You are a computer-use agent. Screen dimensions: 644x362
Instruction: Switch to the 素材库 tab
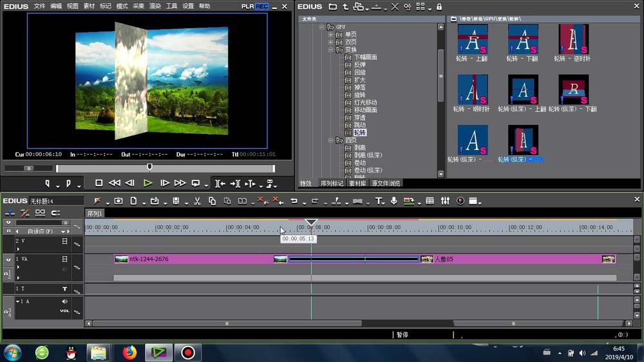357,184
